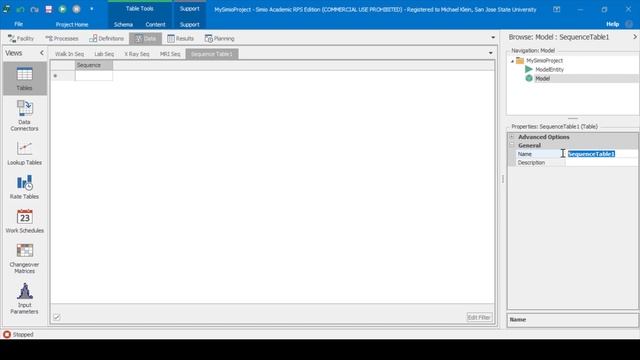Select the Sequence Table1 tab
The width and height of the screenshot is (640, 360).
(212, 54)
